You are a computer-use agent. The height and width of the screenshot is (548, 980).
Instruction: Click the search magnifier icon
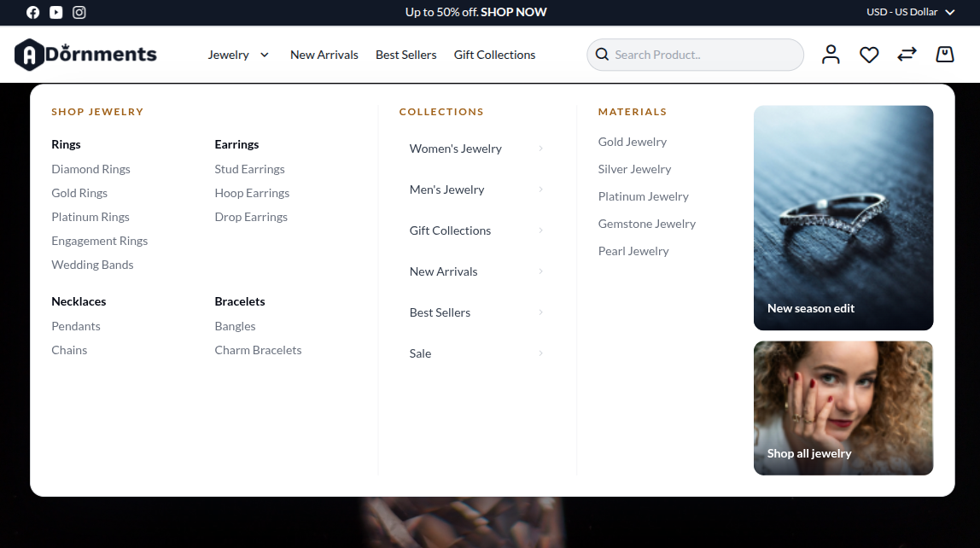tap(602, 55)
